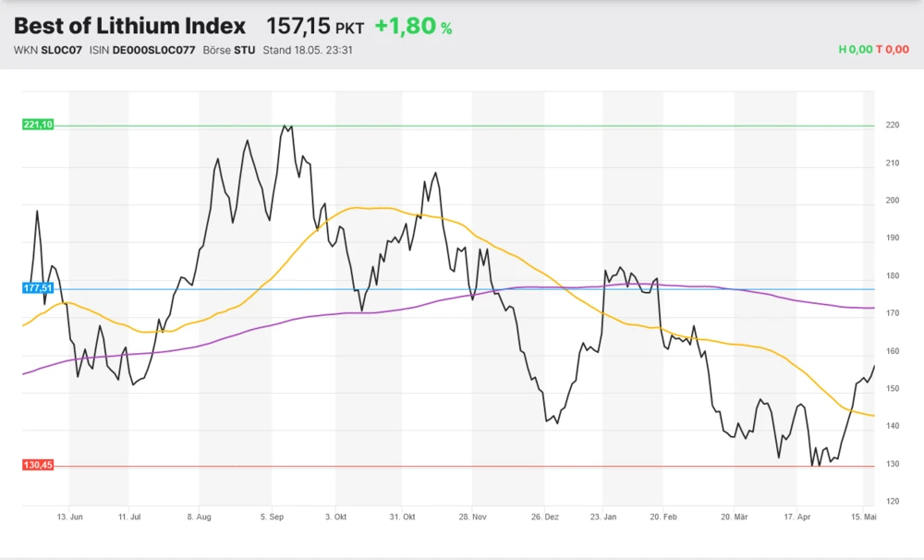Click the 13. Jun date on the time axis
This screenshot has height=560, width=924.
click(70, 517)
